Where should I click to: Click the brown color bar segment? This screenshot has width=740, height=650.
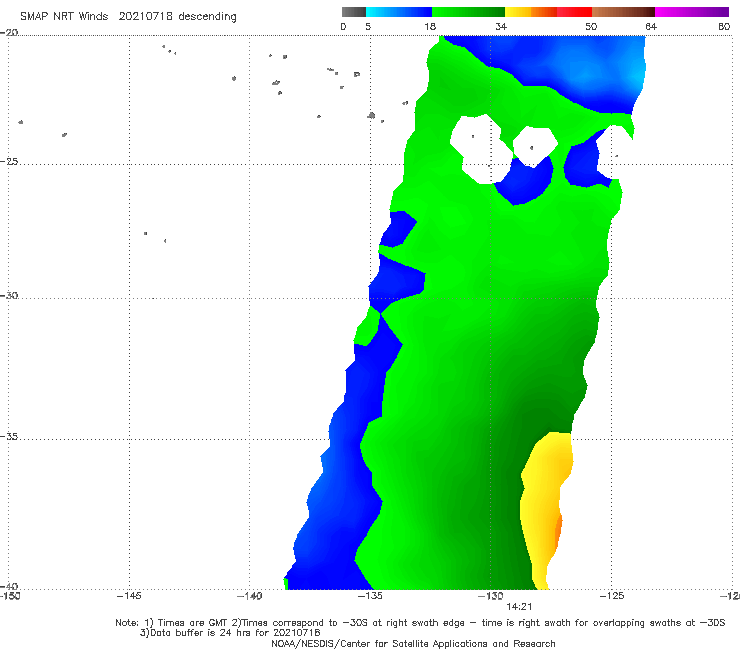[x=623, y=12]
